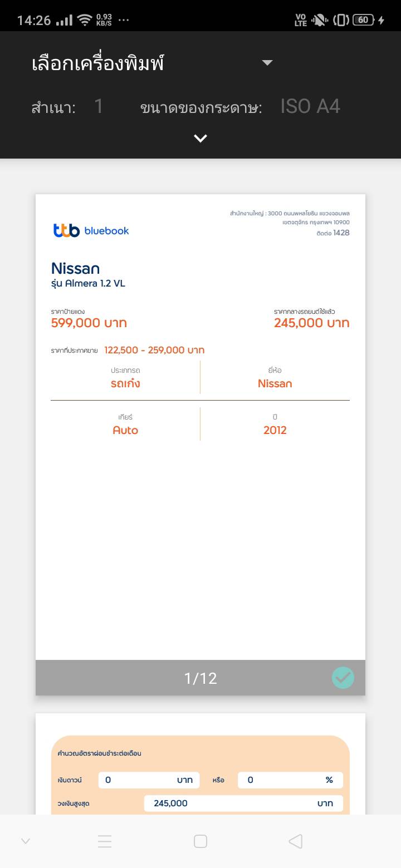Click the ttb bluebook logo

(91, 230)
